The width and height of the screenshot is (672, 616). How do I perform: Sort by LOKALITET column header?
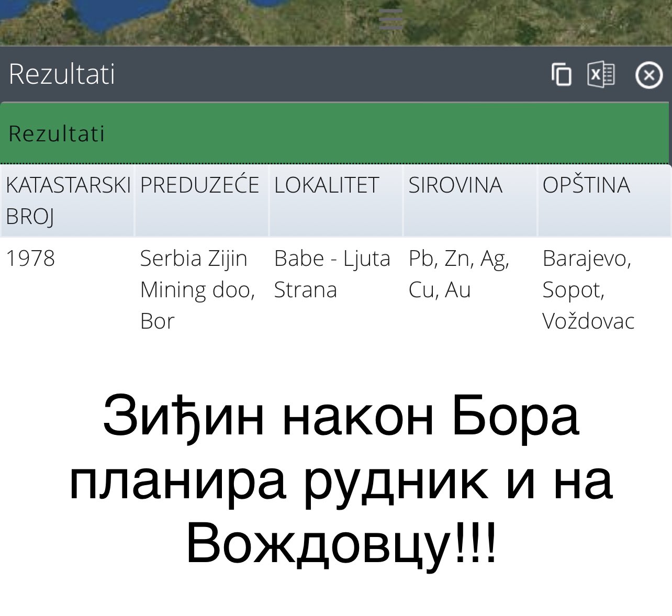click(336, 200)
